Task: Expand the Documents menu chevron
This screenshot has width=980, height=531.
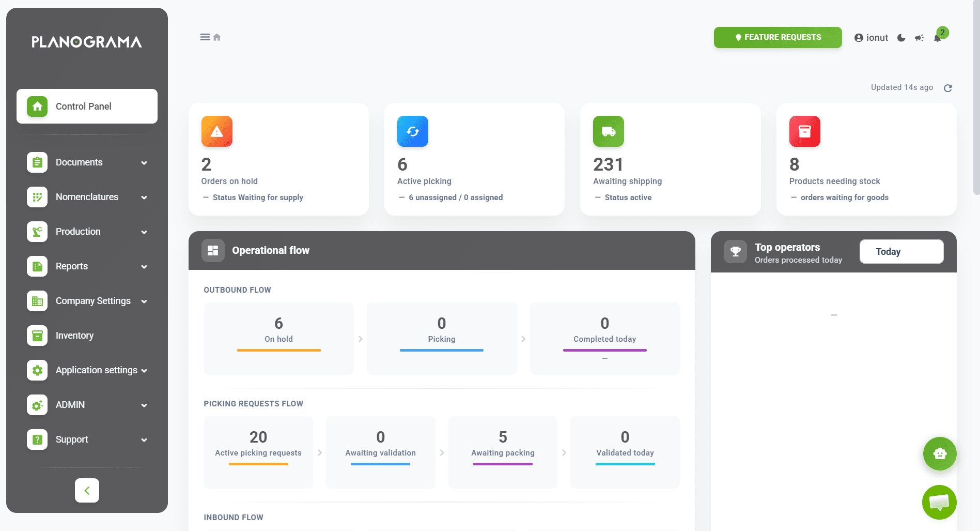Action: (144, 163)
